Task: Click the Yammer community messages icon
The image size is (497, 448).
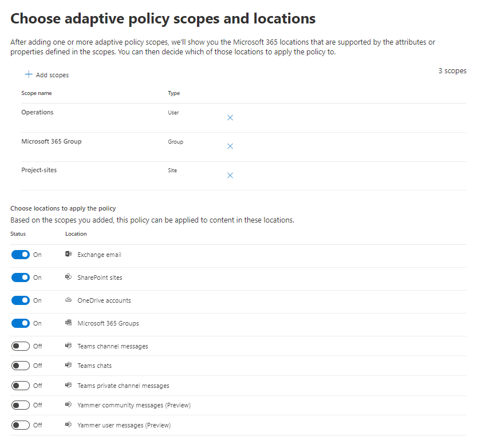Action: coord(69,405)
